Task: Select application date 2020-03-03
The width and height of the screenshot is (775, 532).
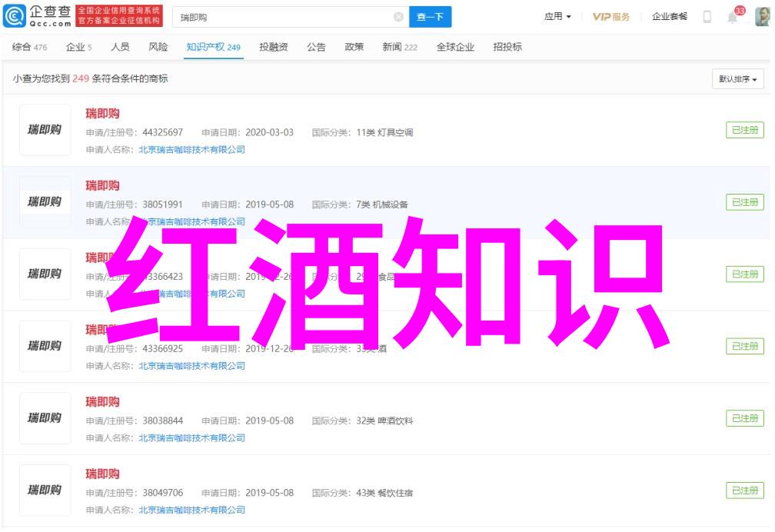Action: tap(269, 132)
